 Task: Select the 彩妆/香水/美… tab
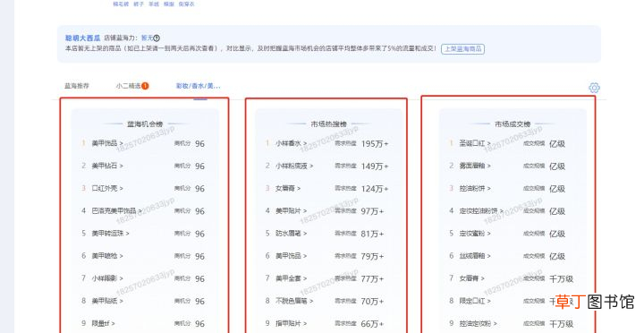point(199,86)
